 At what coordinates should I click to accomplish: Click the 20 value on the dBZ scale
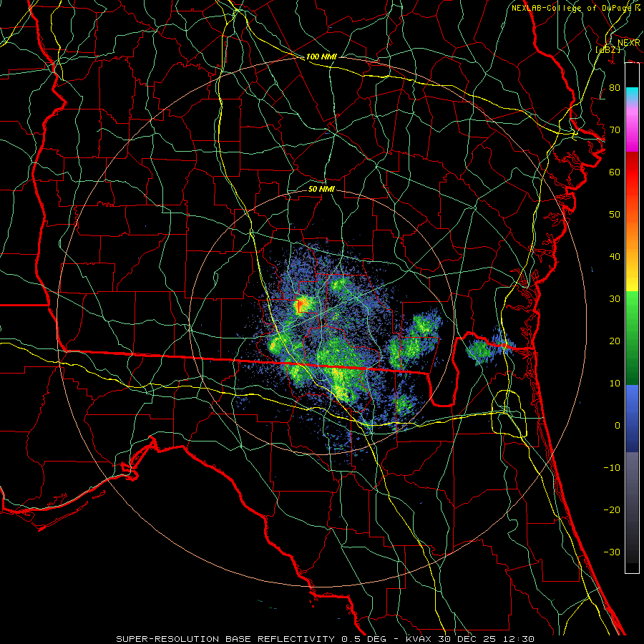[x=615, y=341]
